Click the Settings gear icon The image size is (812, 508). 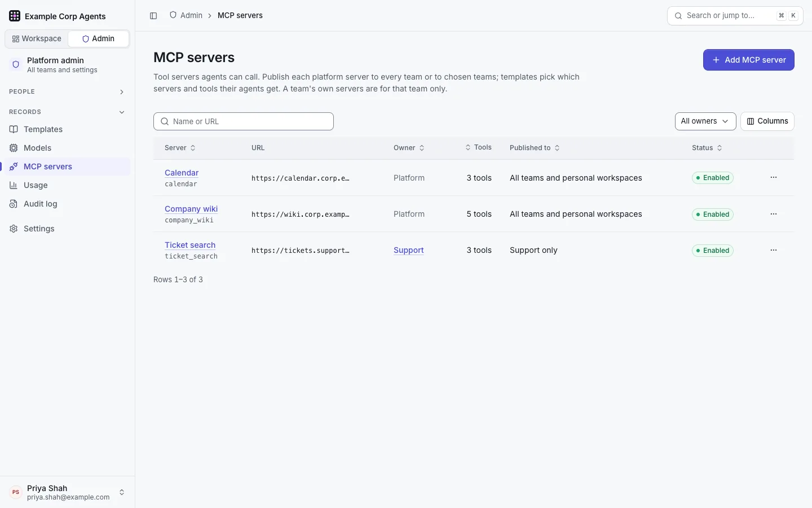[14, 229]
